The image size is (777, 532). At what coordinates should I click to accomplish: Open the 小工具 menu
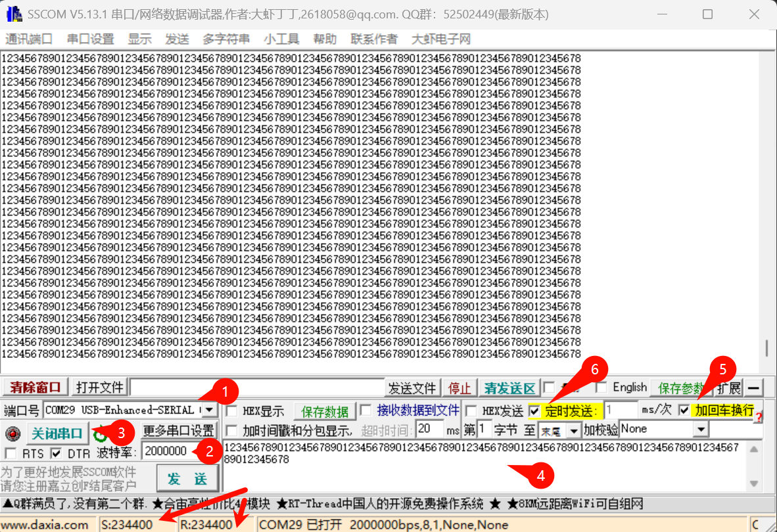(x=281, y=39)
